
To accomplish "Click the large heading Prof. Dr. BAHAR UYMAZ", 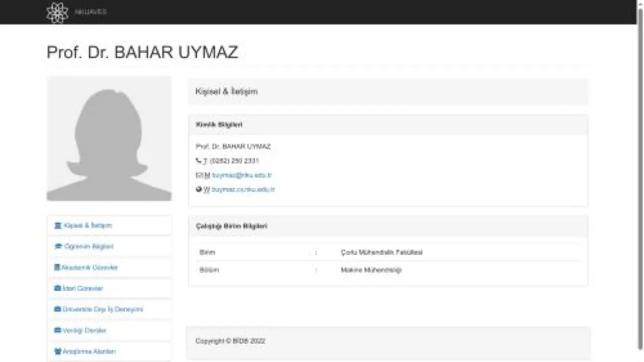I will 142,52.
